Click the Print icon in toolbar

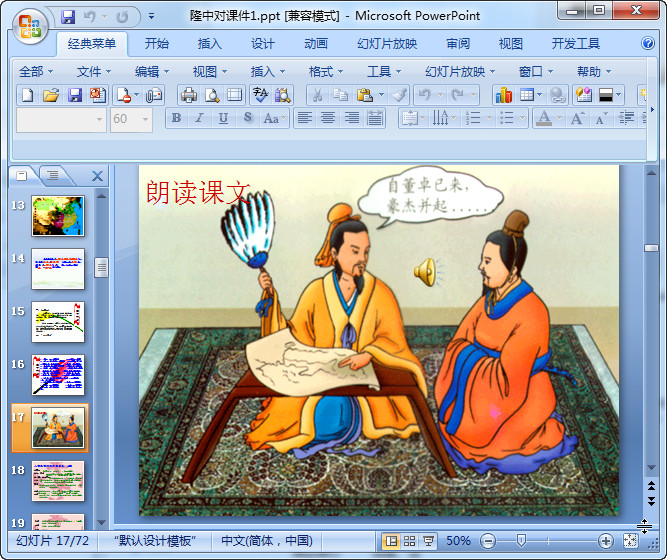188,95
